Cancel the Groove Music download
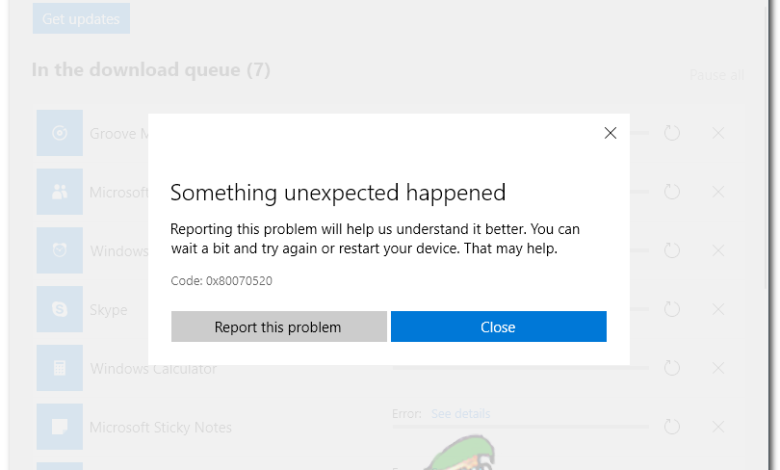The width and height of the screenshot is (780, 470). click(718, 133)
